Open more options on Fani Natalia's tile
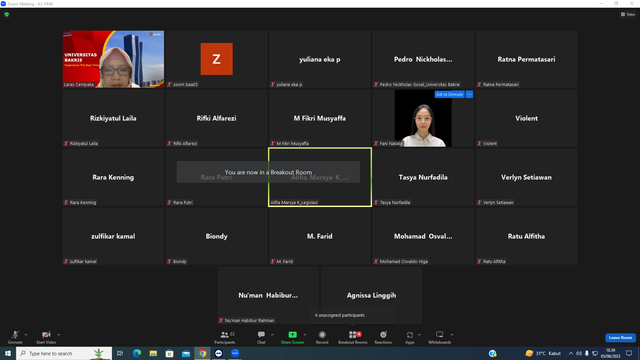The width and height of the screenshot is (640, 360). point(469,94)
